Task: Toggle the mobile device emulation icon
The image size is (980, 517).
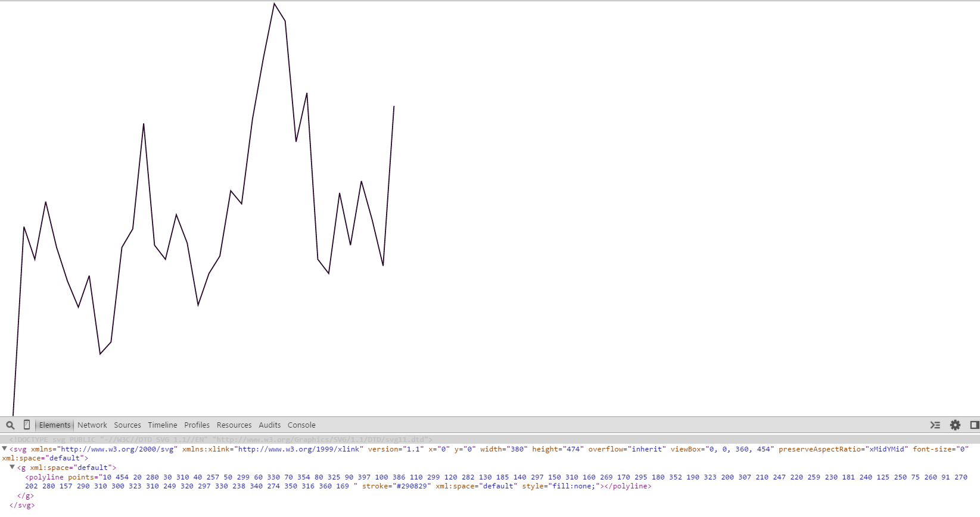Action: [x=27, y=425]
